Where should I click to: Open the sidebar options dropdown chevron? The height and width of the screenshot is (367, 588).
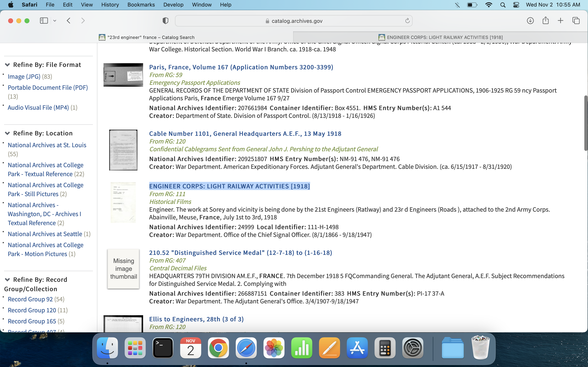pos(55,21)
